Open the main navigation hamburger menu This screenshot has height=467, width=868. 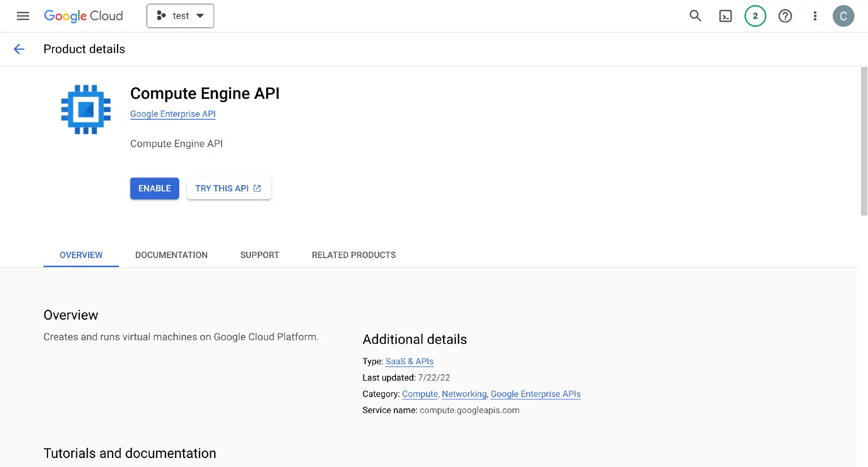coord(23,16)
